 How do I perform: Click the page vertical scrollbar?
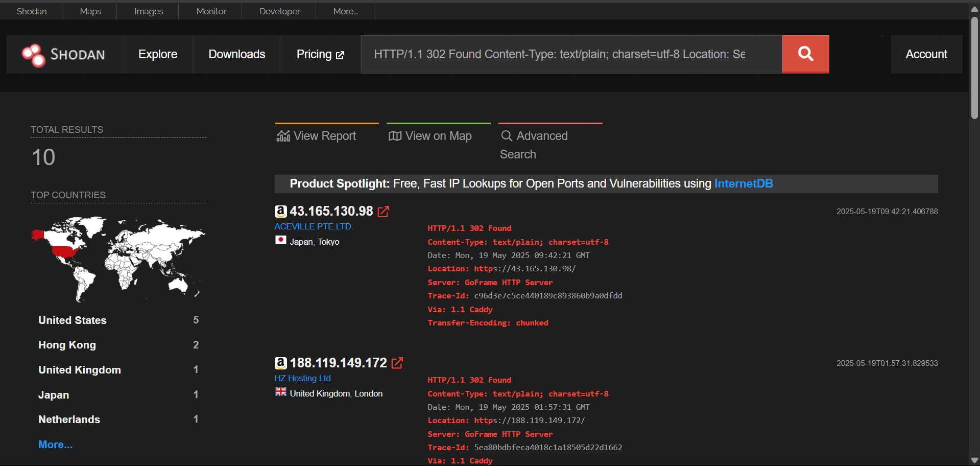pyautogui.click(x=974, y=66)
